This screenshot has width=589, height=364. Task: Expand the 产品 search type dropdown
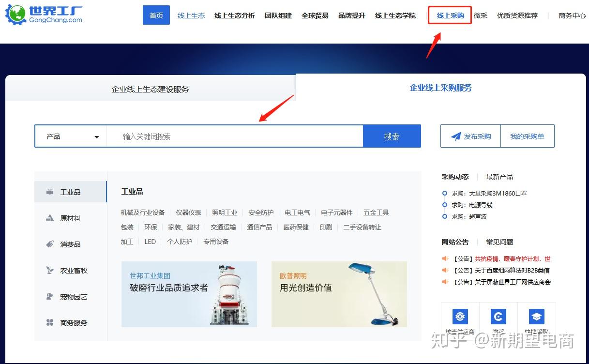(71, 136)
